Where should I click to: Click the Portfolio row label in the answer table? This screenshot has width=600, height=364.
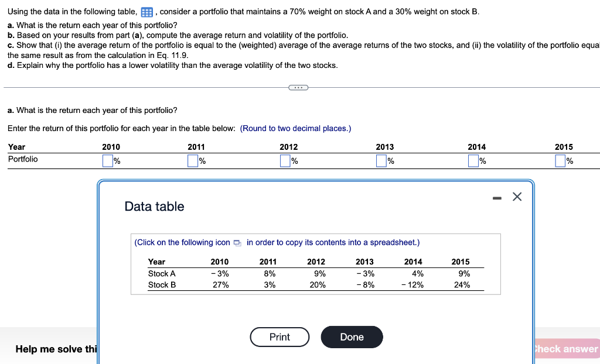point(22,159)
